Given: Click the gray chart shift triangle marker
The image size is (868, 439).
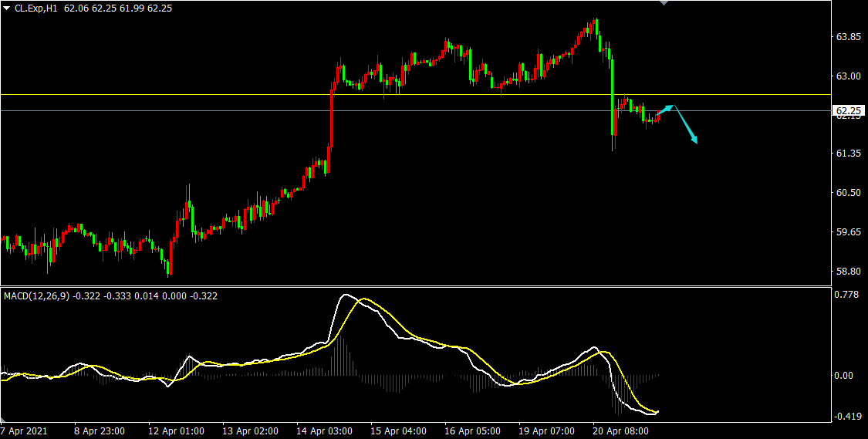Looking at the screenshot, I should 663,3.
